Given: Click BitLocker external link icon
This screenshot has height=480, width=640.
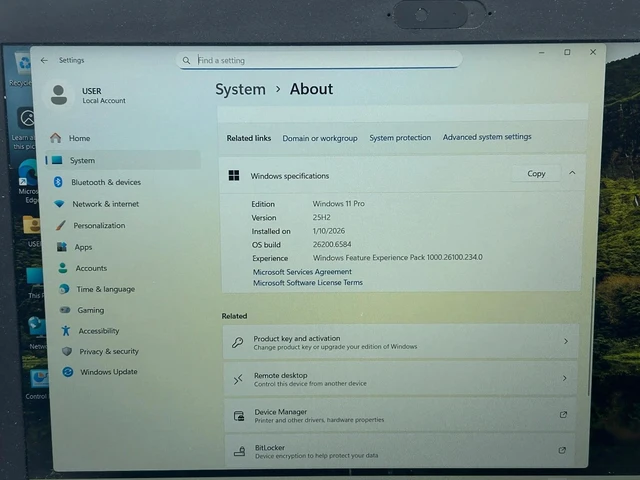Looking at the screenshot, I should 562,450.
